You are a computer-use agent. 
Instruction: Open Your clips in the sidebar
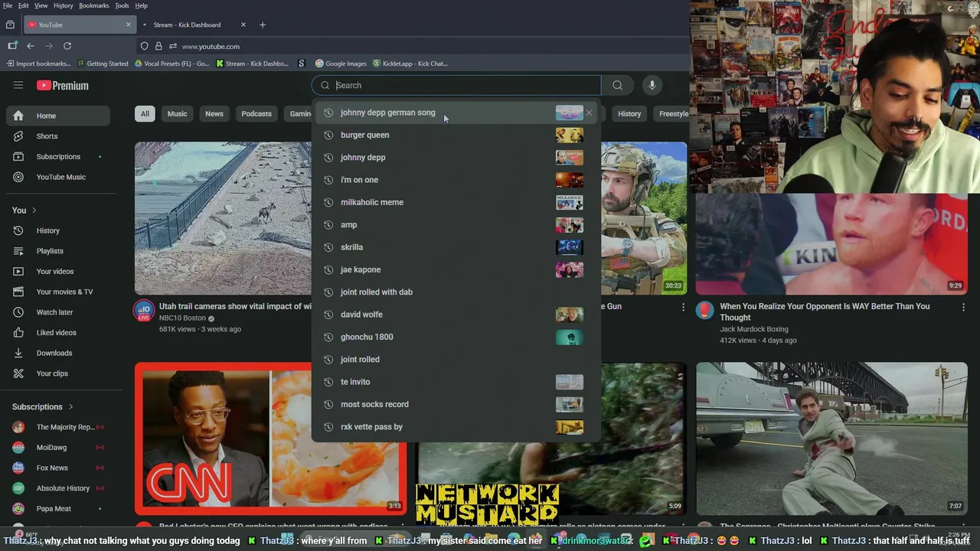(58, 373)
